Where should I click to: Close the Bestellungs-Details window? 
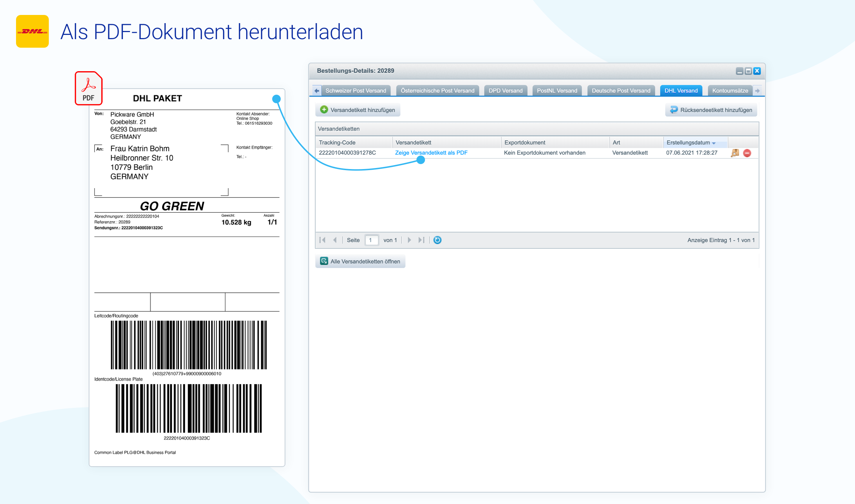[x=757, y=71]
